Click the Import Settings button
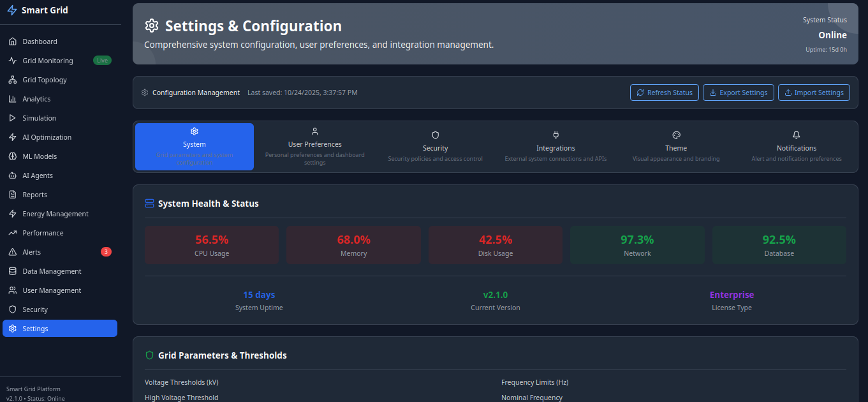This screenshot has width=868, height=402. tap(814, 93)
